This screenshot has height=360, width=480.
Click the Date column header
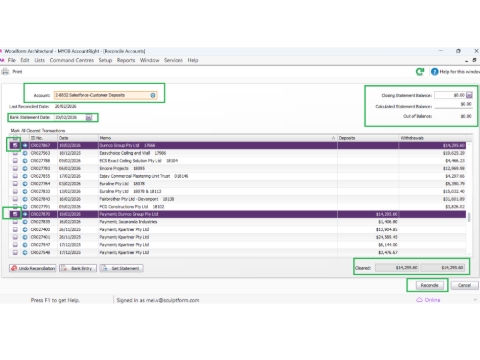tap(78, 138)
